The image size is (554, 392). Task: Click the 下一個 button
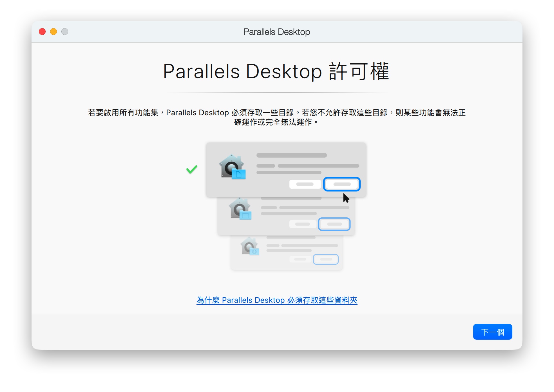(x=492, y=332)
